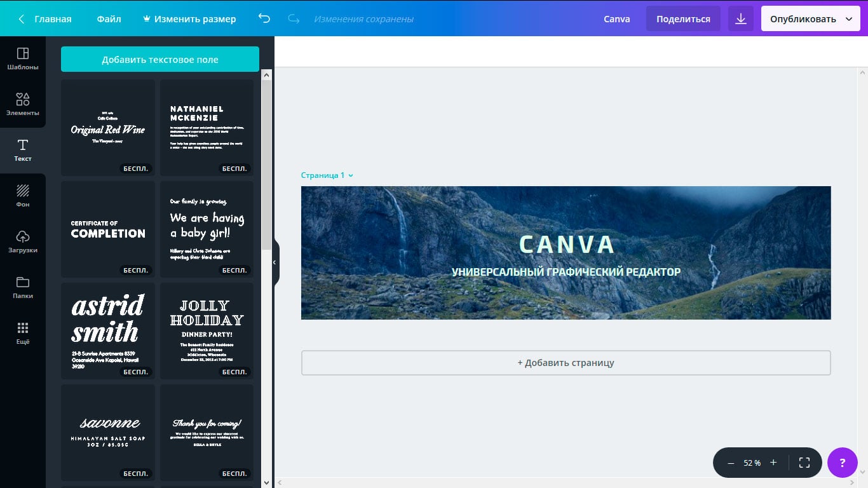Select the astrid smith text template
Viewport: 868px width, 488px height.
pyautogui.click(x=108, y=330)
